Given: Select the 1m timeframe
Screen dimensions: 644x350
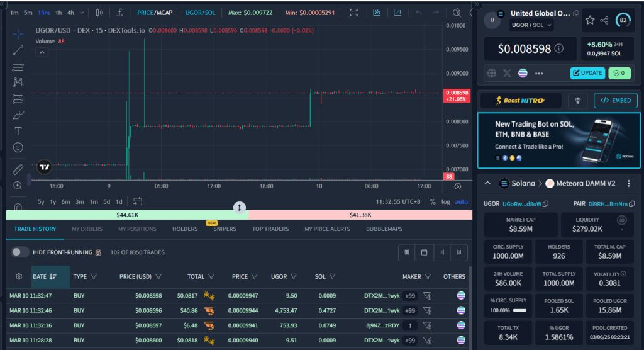Looking at the screenshot, I should tap(14, 13).
